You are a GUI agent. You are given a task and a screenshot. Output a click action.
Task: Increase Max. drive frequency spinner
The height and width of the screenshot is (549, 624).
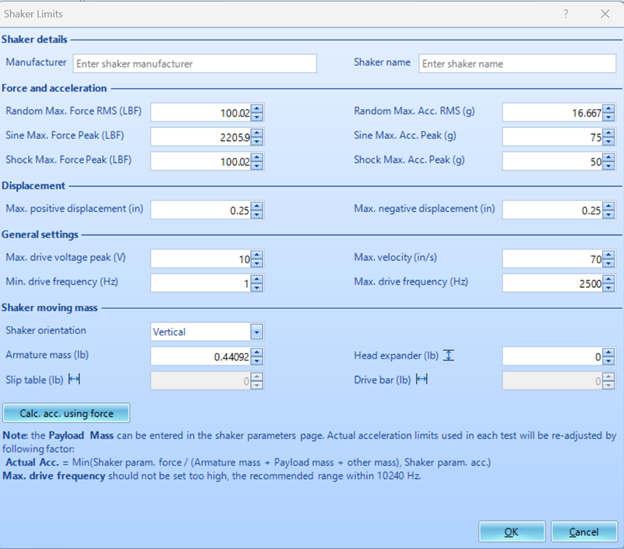tap(609, 279)
